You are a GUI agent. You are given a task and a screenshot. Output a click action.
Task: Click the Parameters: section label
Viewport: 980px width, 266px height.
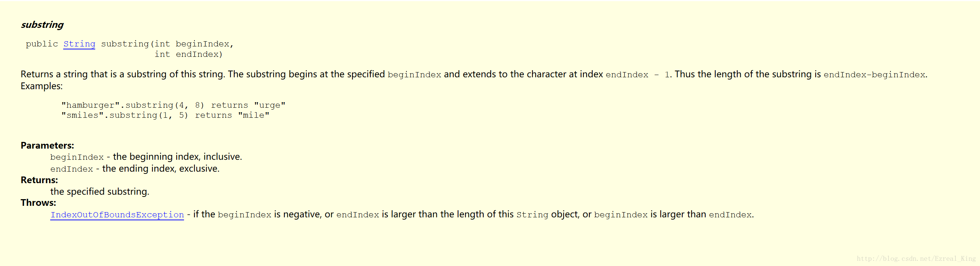tap(47, 145)
